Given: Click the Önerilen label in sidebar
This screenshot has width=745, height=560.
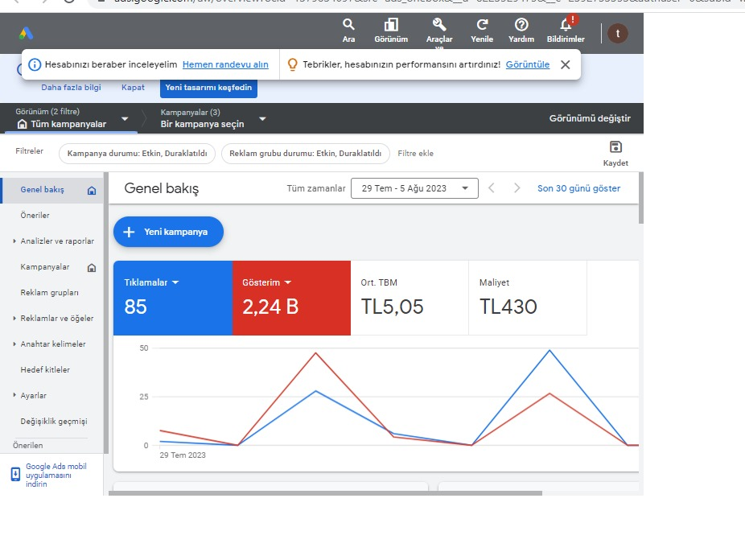Looking at the screenshot, I should [27, 446].
